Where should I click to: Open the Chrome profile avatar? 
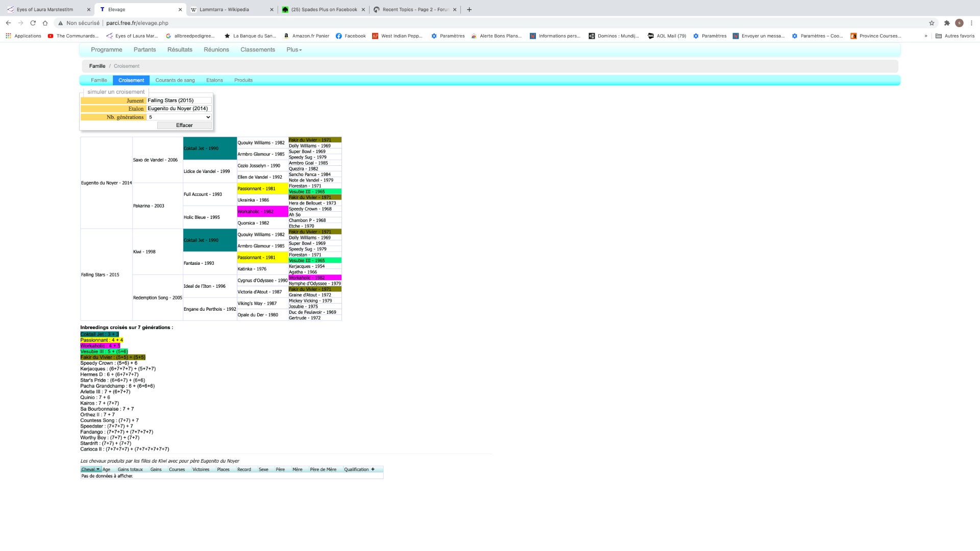[959, 23]
